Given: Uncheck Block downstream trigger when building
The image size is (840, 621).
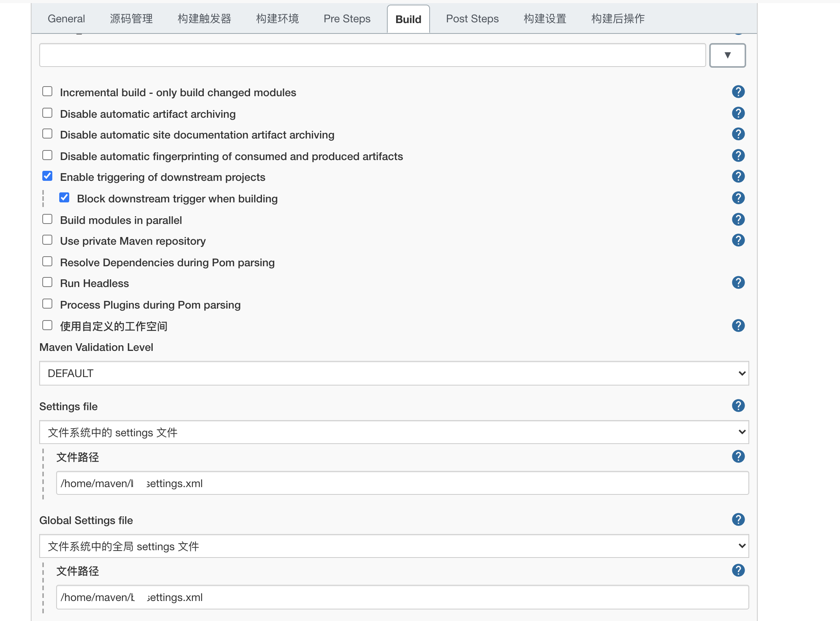Looking at the screenshot, I should (64, 197).
